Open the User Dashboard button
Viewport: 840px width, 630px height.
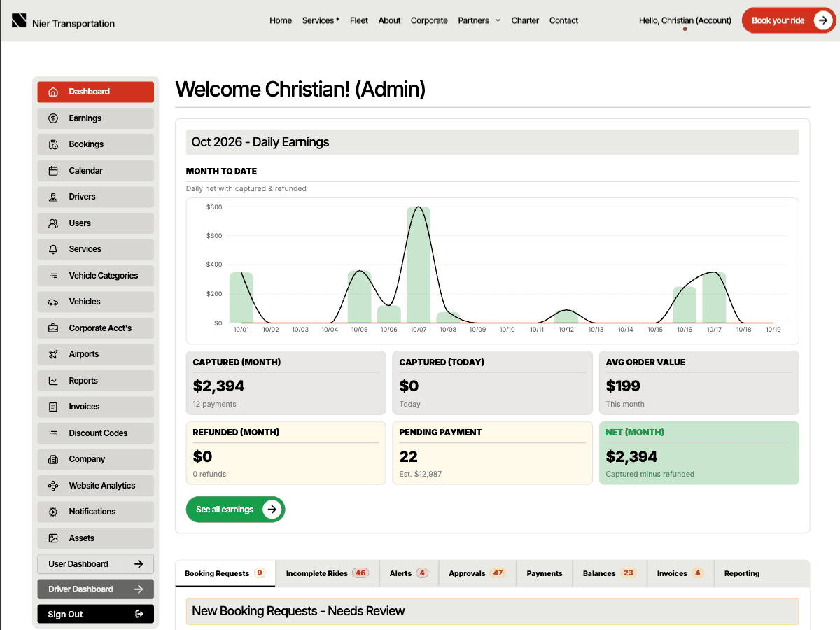(95, 564)
